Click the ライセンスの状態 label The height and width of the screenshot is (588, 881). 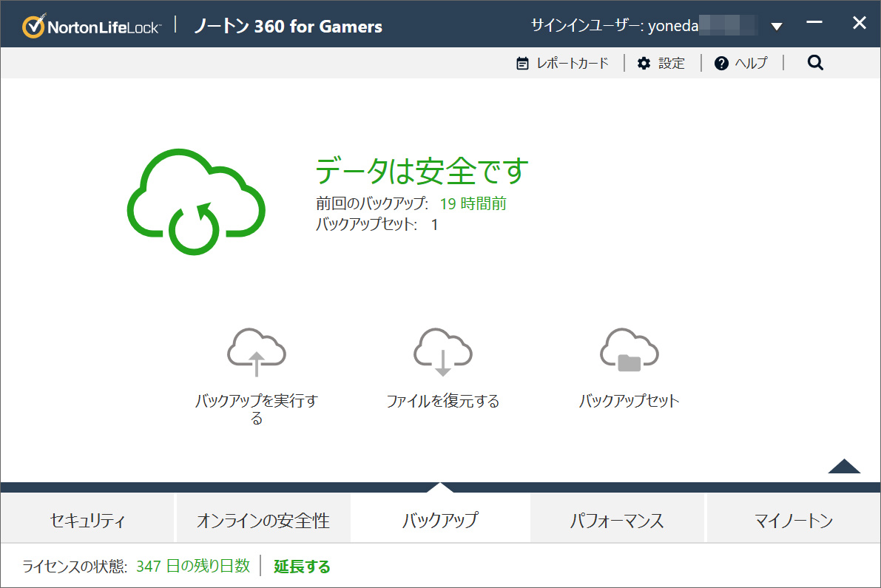[75, 566]
